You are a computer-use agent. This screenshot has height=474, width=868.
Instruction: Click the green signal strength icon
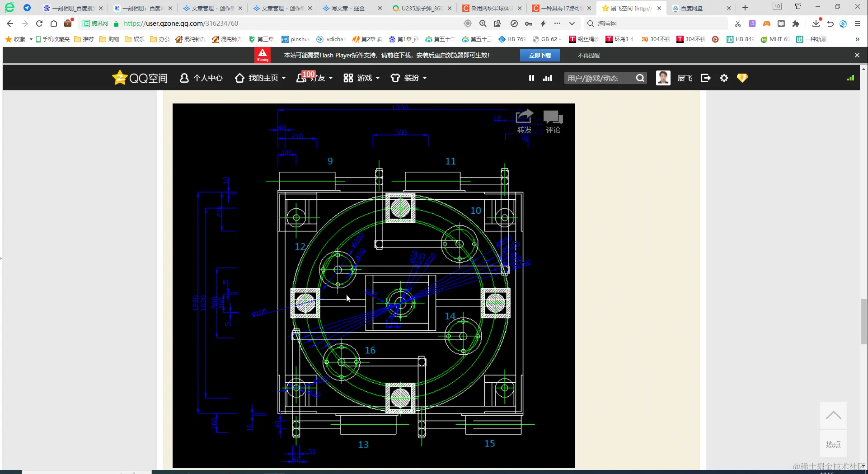coord(850,78)
